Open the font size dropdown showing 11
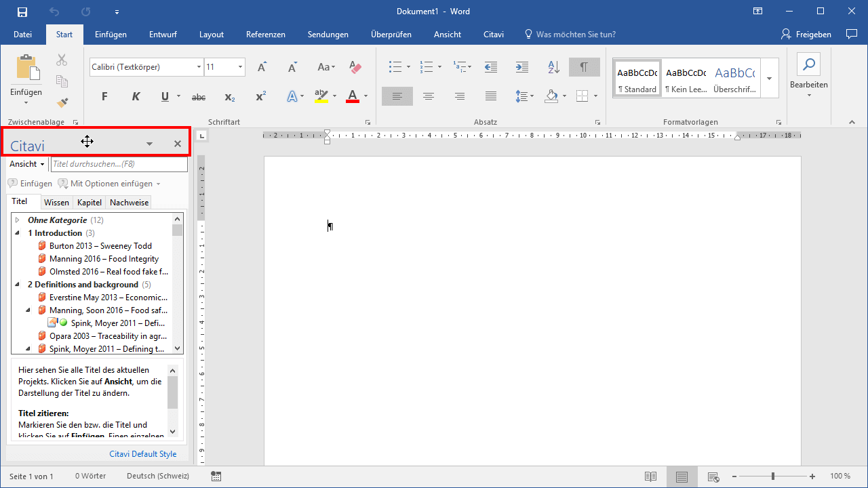868x488 pixels. tap(240, 67)
